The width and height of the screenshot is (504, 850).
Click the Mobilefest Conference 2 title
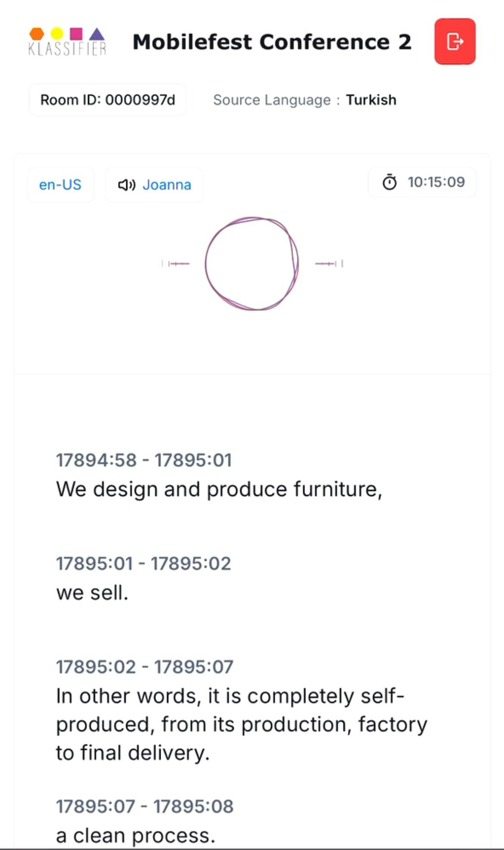point(272,42)
